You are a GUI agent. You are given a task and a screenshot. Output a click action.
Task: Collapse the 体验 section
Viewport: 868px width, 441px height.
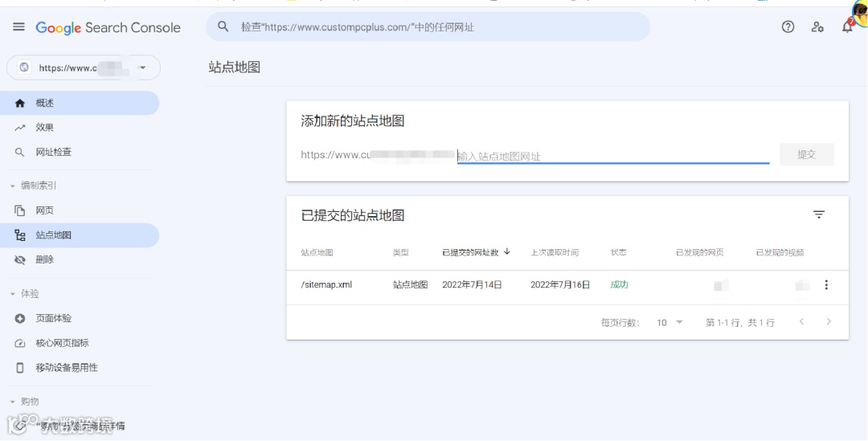[13, 294]
